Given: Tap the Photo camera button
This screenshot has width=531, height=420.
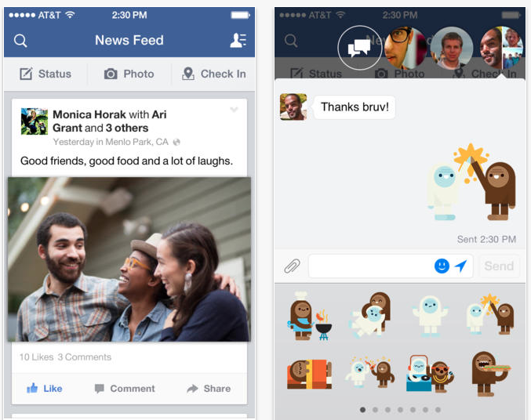Looking at the screenshot, I should coord(129,74).
